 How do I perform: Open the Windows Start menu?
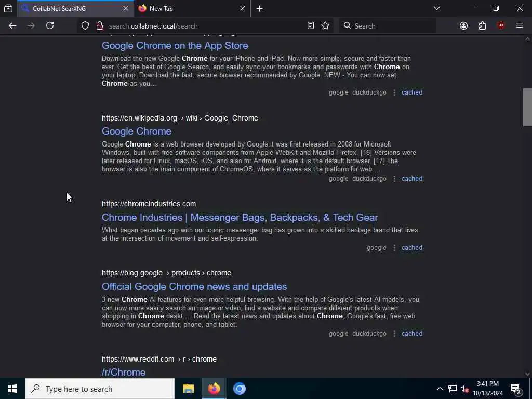pyautogui.click(x=12, y=389)
